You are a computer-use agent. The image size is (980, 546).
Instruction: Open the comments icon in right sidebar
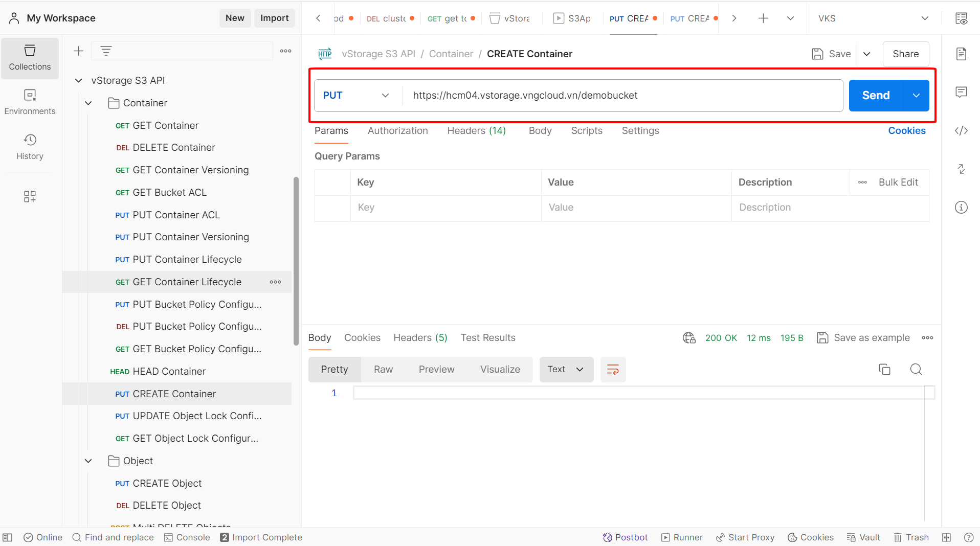click(x=961, y=92)
